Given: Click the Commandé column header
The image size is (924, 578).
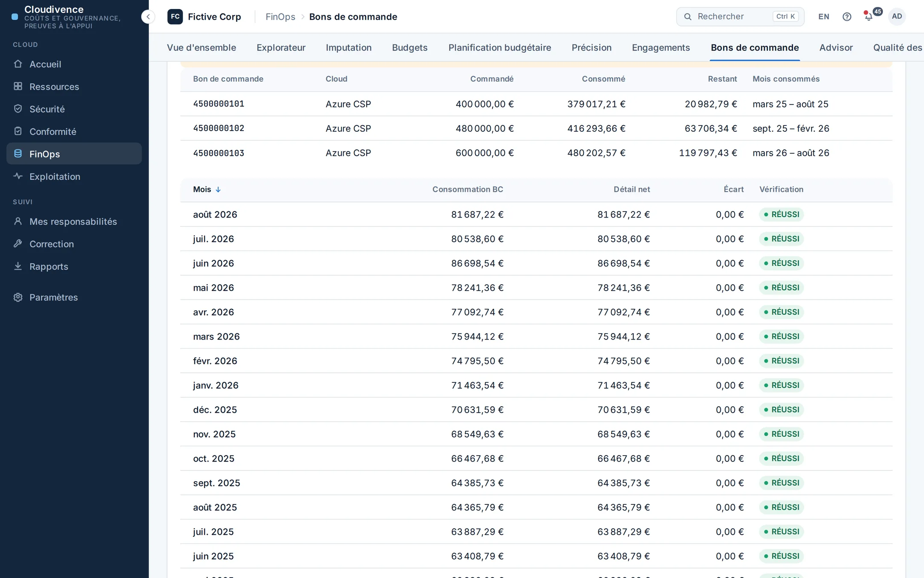Looking at the screenshot, I should pos(492,79).
